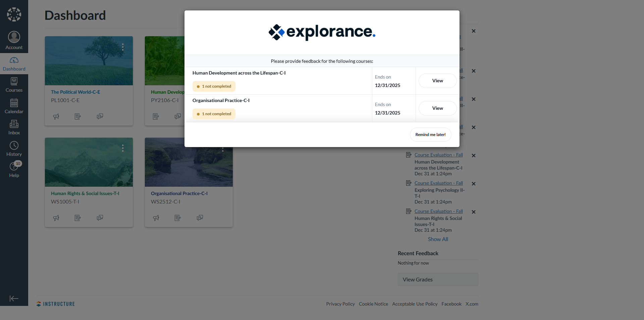Open Assignments icon on the PY2106-C-I card
644x320 pixels.
[156, 117]
